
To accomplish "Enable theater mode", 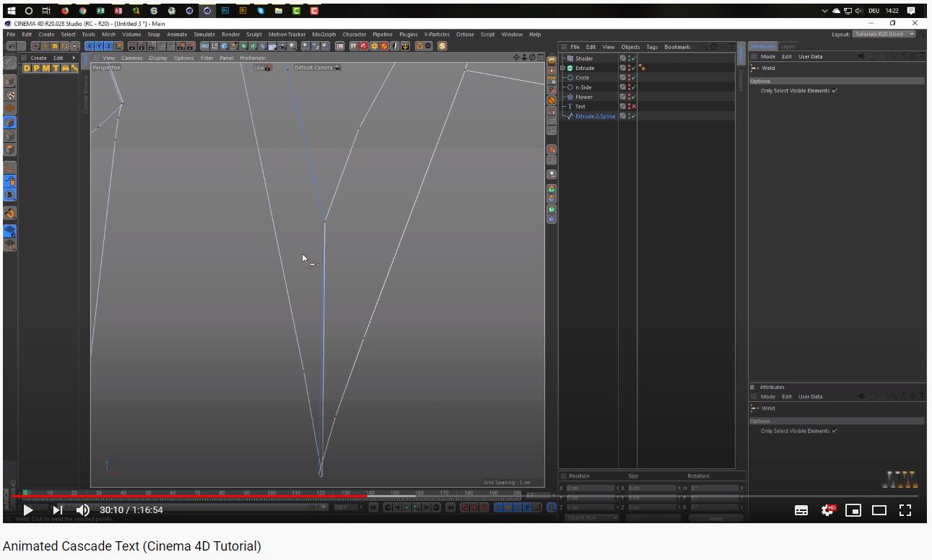I will tap(879, 510).
